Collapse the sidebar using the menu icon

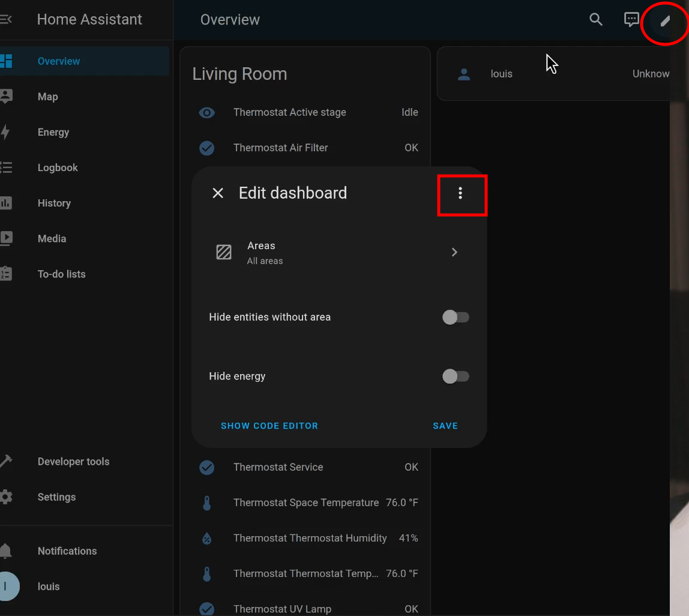pos(6,19)
